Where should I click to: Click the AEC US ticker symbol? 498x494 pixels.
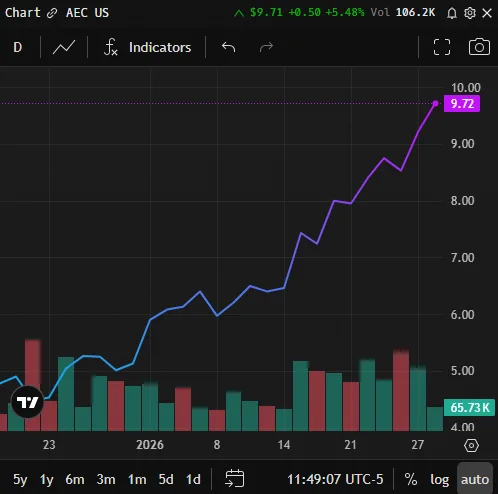pyautogui.click(x=87, y=13)
